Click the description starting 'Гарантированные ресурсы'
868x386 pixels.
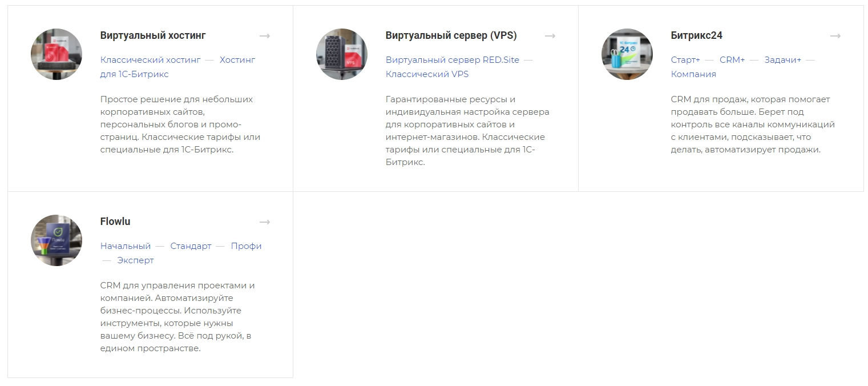click(x=467, y=131)
